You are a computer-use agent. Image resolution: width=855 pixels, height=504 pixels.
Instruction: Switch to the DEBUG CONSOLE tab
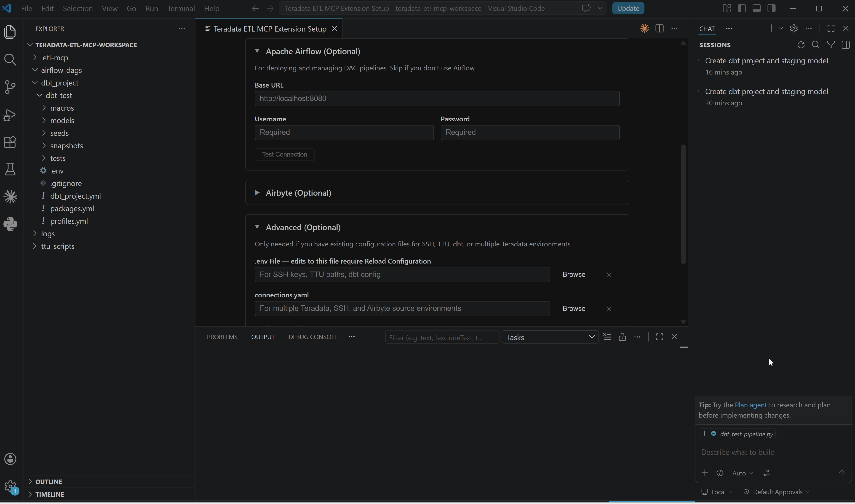point(313,337)
